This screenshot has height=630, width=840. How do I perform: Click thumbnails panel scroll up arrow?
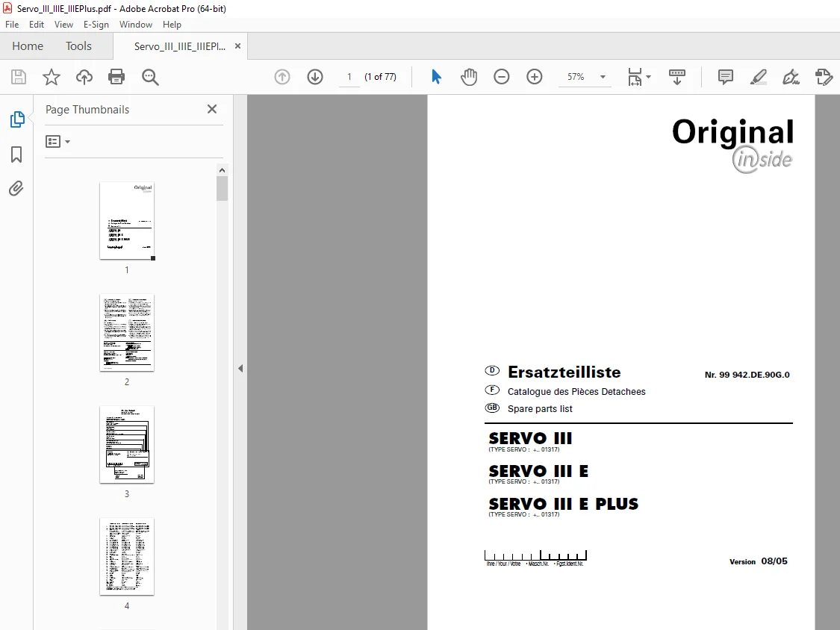pos(222,170)
